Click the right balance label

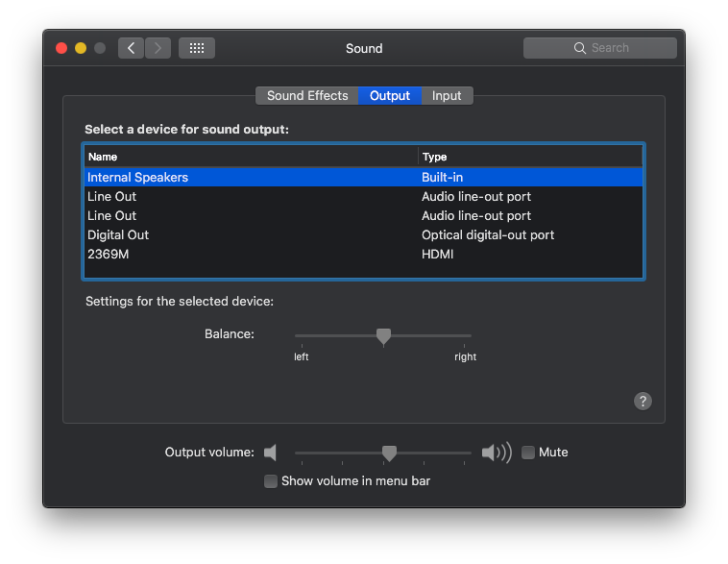pos(465,356)
